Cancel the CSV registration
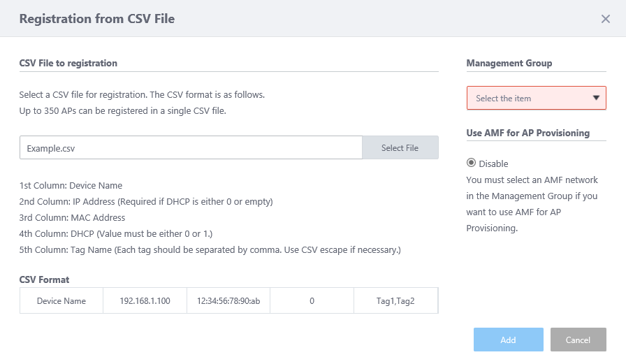 point(578,340)
